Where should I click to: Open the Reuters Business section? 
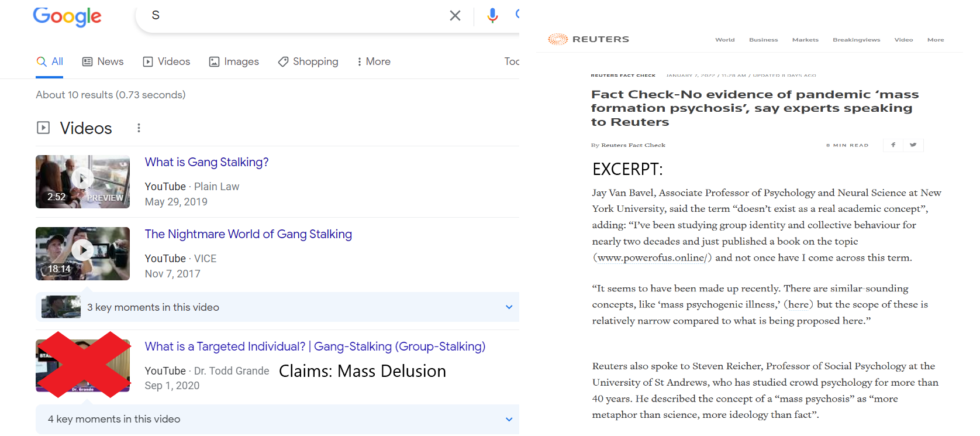[763, 40]
